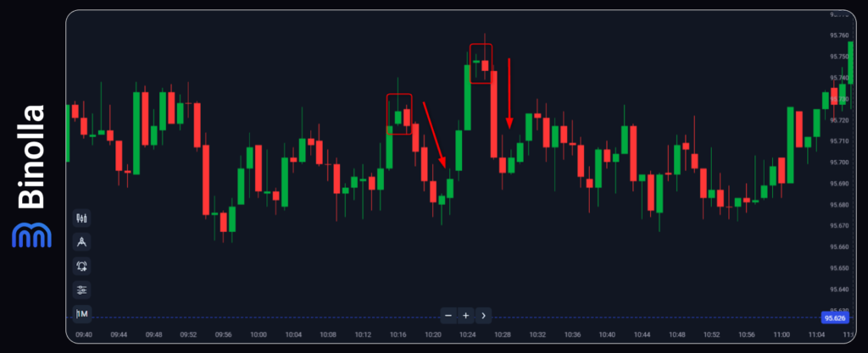Click the 10:28 time axis label
The height and width of the screenshot is (353, 868).
(503, 334)
